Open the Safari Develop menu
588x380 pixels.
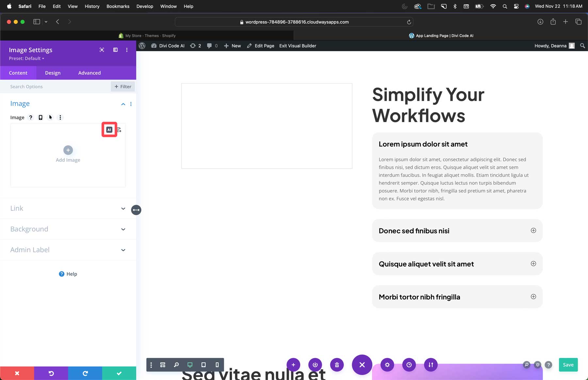[x=145, y=6]
